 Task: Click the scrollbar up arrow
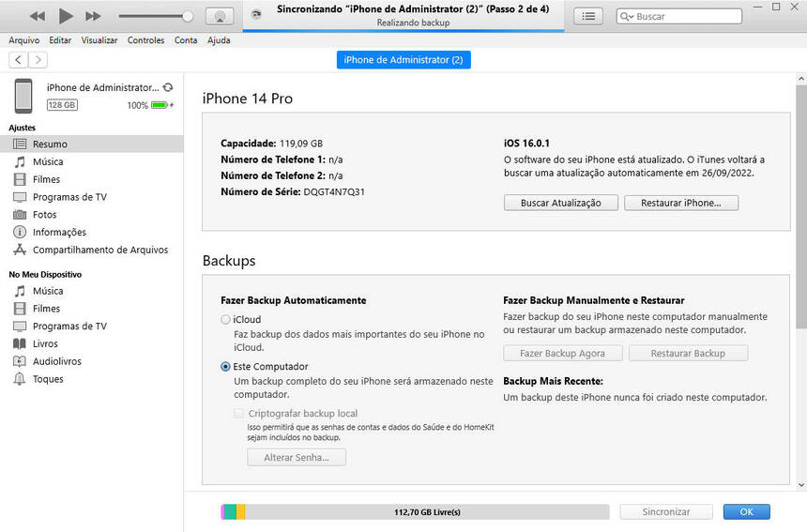tap(800, 79)
